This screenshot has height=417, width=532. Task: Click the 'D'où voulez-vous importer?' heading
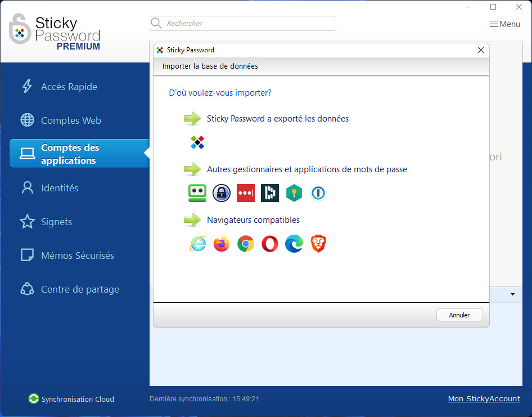point(220,93)
